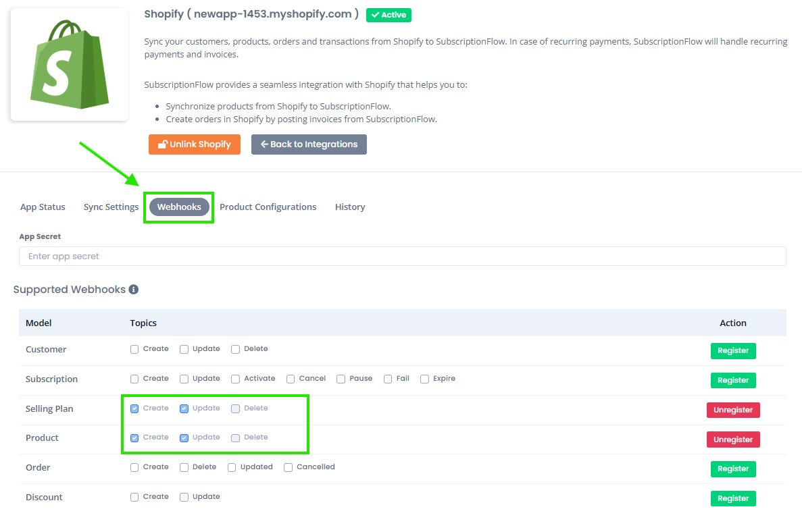Tick the Subscription Pause checkbox
This screenshot has height=532, width=802.
click(x=341, y=379)
